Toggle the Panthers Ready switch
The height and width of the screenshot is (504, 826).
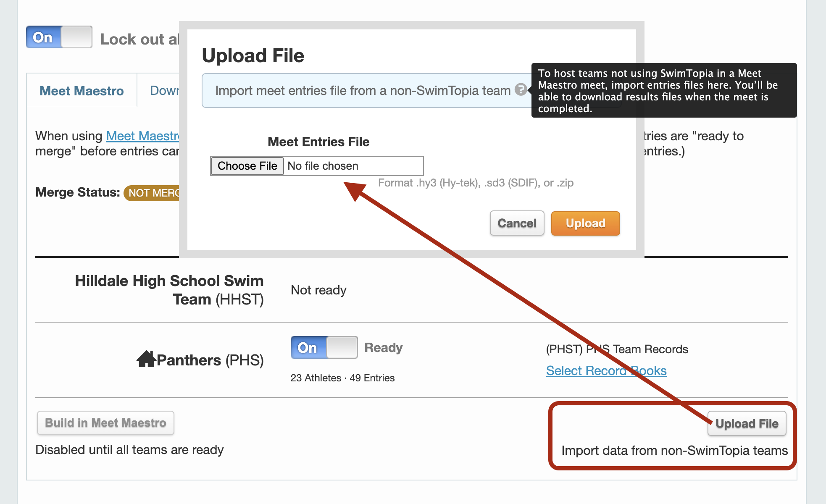click(x=324, y=347)
